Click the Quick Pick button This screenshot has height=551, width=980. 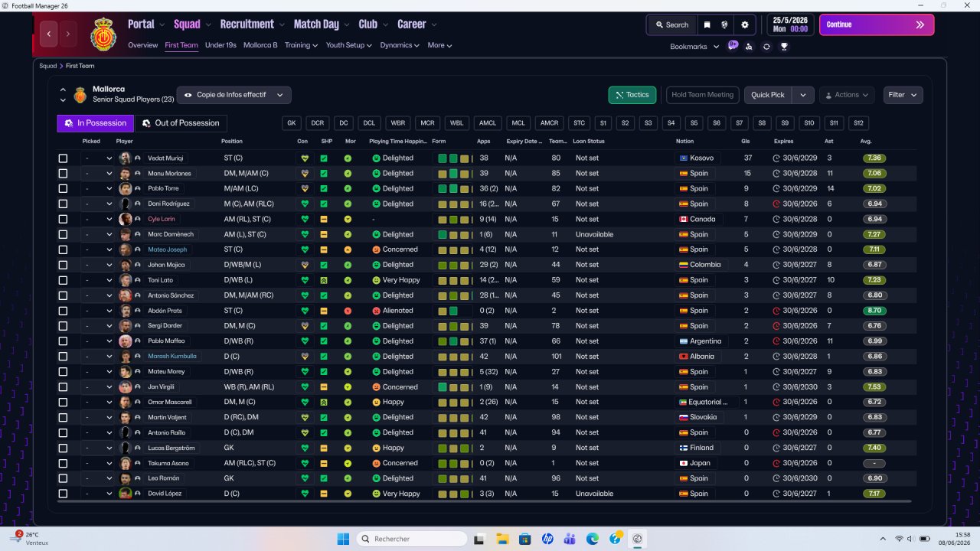coord(768,95)
